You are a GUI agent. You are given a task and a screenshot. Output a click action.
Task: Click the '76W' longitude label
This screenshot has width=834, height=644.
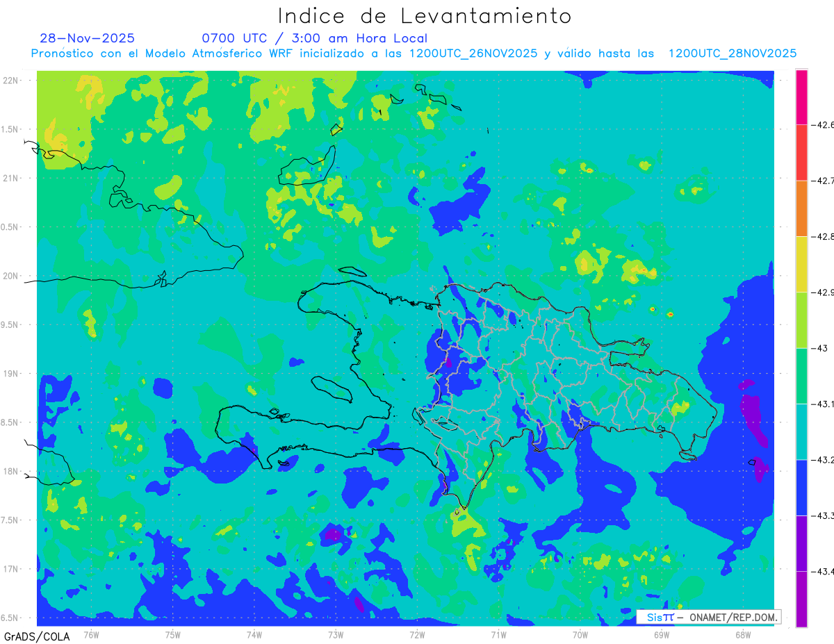pyautogui.click(x=92, y=634)
